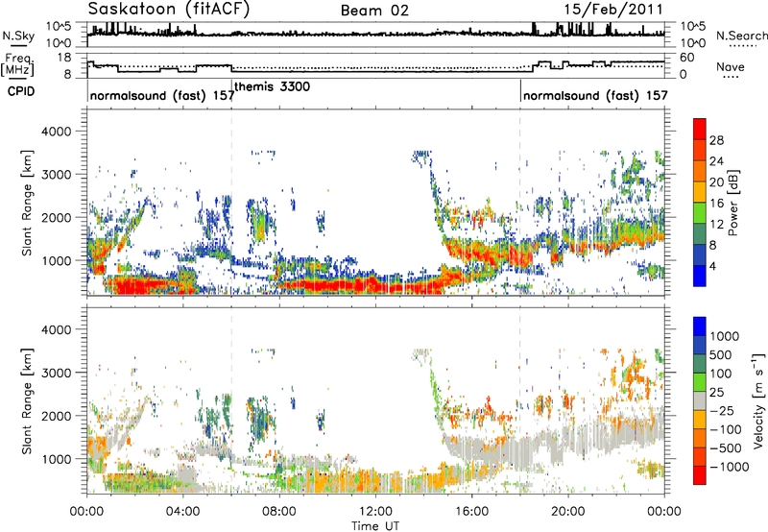Click the 28 label on Power color bar
The height and width of the screenshot is (532, 768).
tap(716, 140)
